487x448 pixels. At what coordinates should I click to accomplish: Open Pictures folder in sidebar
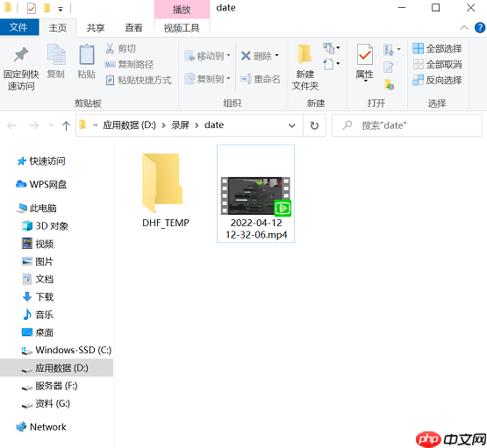[38, 261]
